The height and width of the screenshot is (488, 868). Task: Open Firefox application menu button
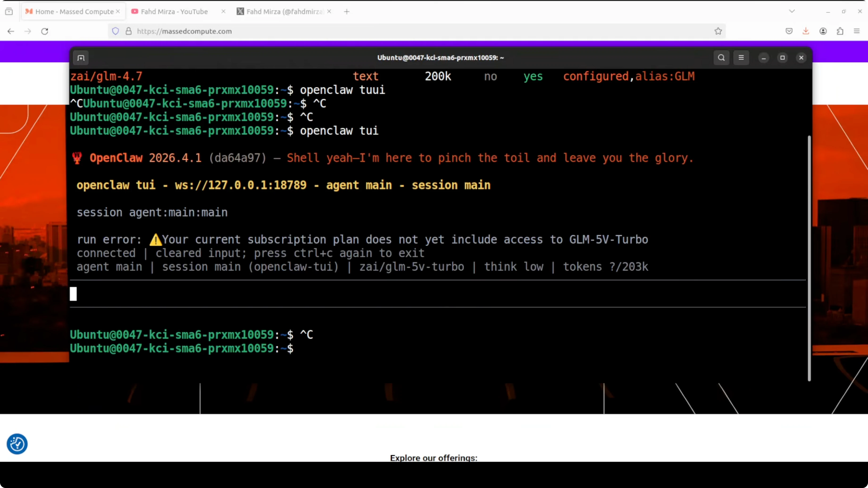857,31
